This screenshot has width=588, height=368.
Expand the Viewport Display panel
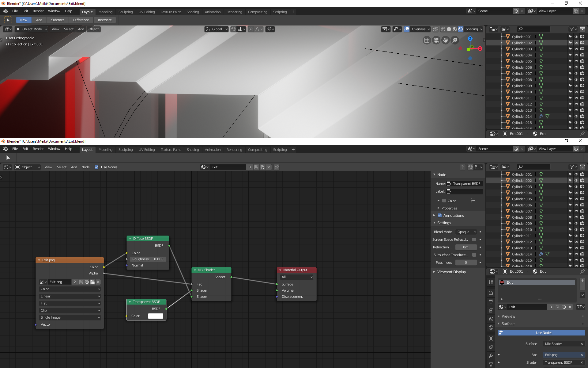click(x=434, y=272)
